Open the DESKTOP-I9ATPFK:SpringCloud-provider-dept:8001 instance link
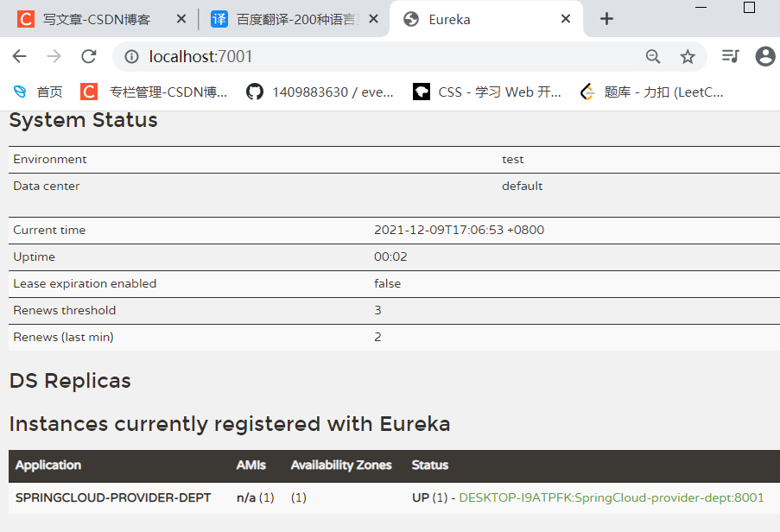 (612, 497)
